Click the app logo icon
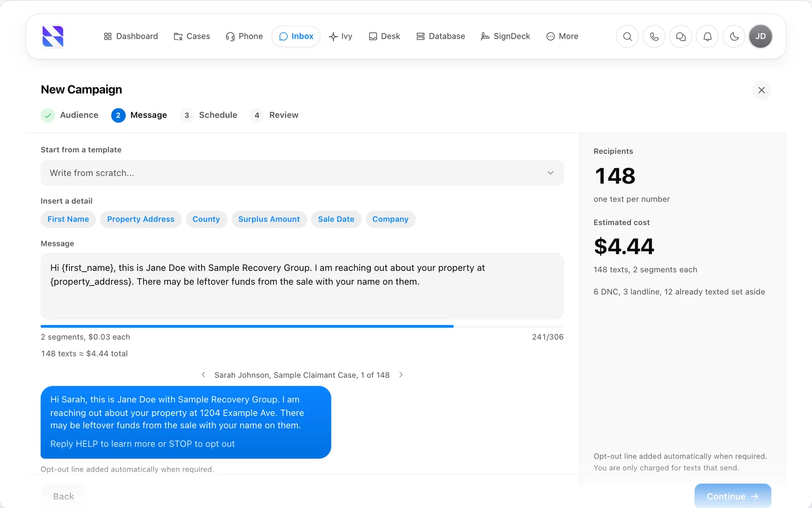 [x=53, y=37]
